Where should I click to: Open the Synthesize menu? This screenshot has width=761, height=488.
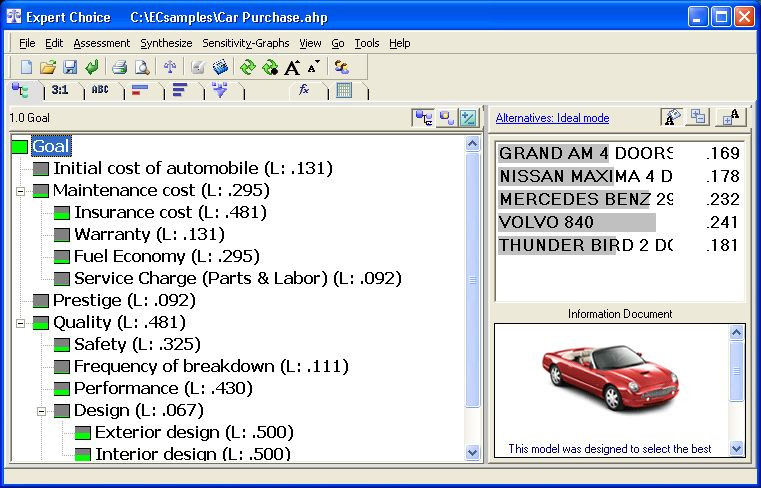pos(166,43)
